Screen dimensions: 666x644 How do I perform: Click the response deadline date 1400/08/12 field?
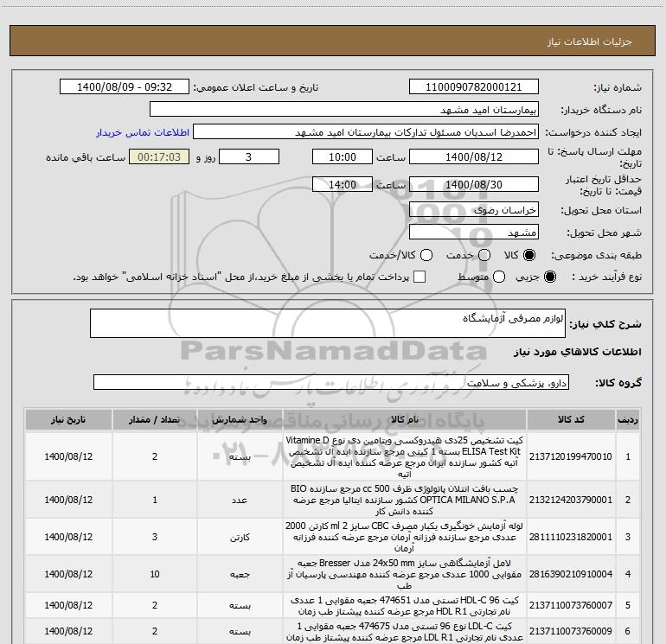(x=474, y=156)
